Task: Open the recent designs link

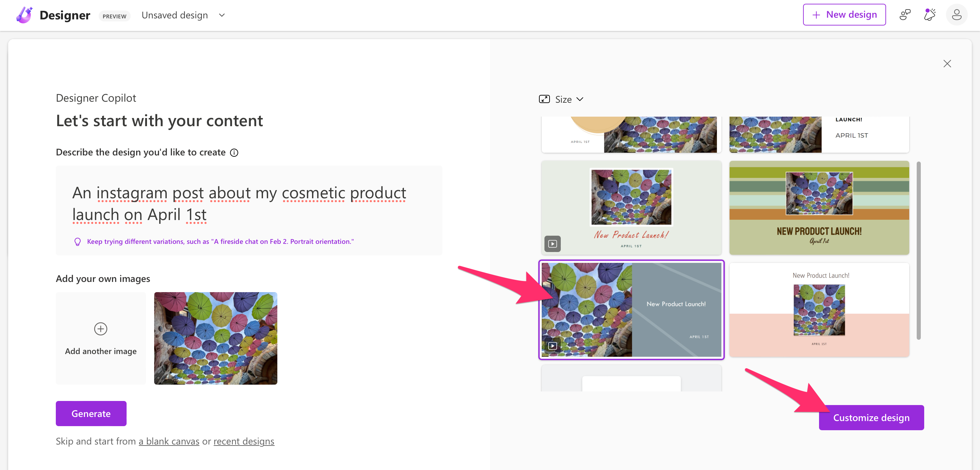Action: pyautogui.click(x=244, y=441)
